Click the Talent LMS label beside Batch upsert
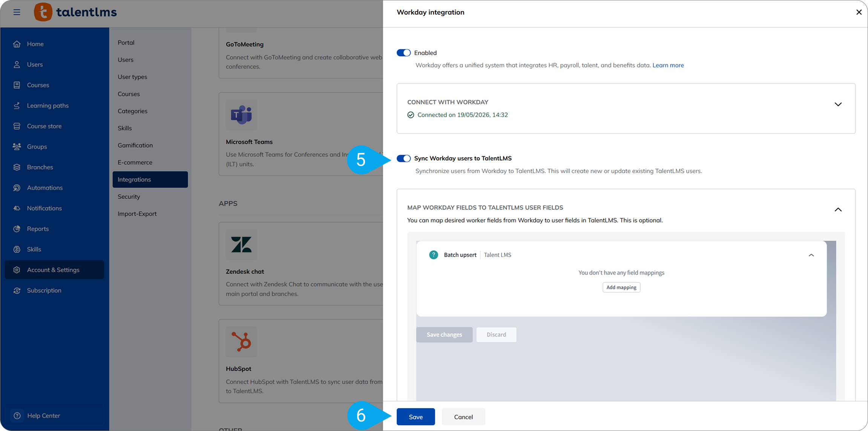868x431 pixels. 498,255
